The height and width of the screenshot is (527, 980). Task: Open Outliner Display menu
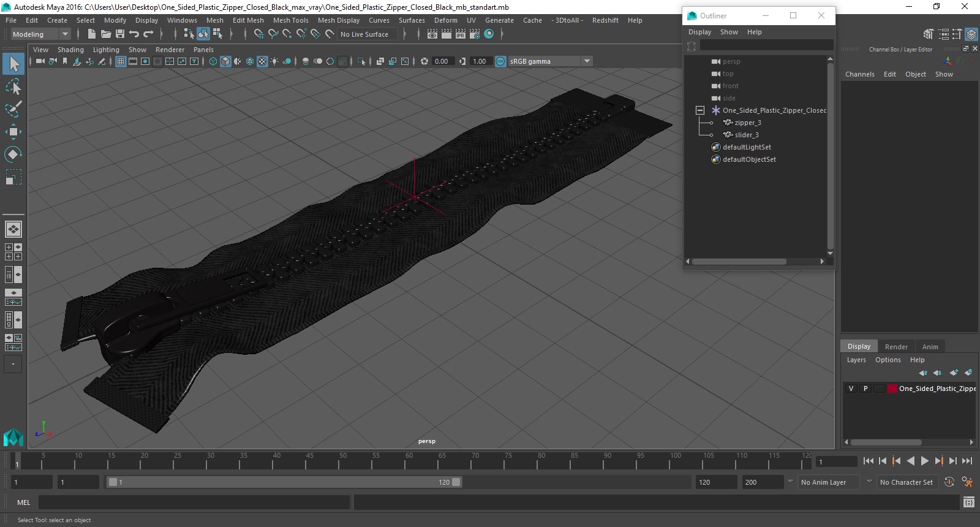point(699,32)
